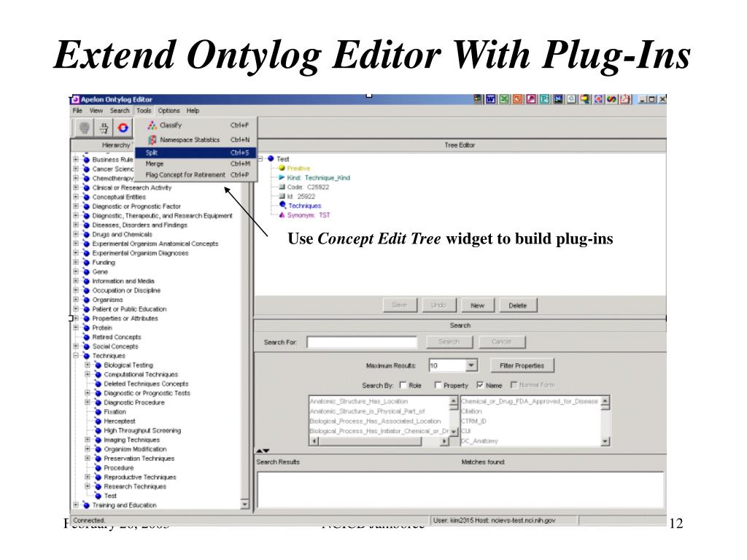This screenshot has width=747, height=560.
Task: Click the blue concept icon beside Protein
Action: coord(86,327)
